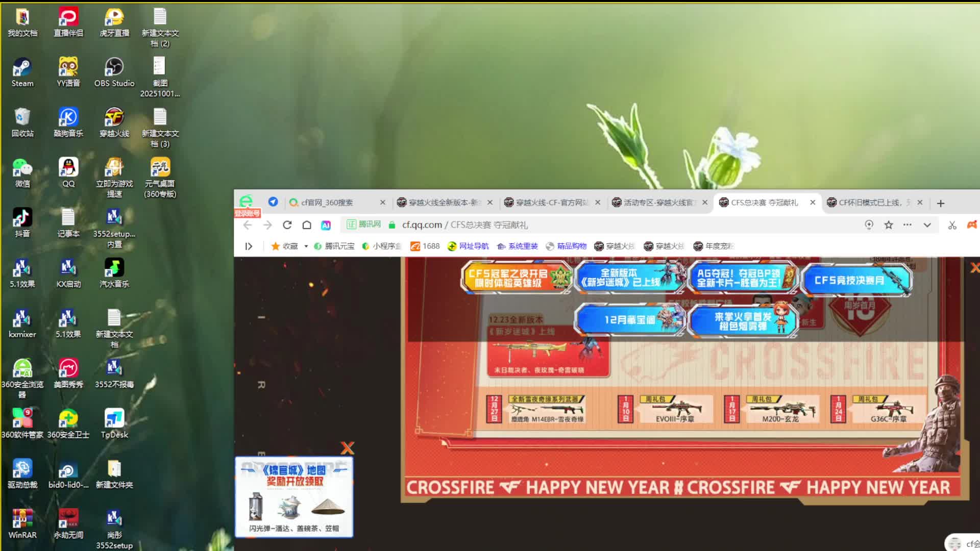980x551 pixels.
Task: Click the 登录账号 browser login badge
Action: point(247,213)
